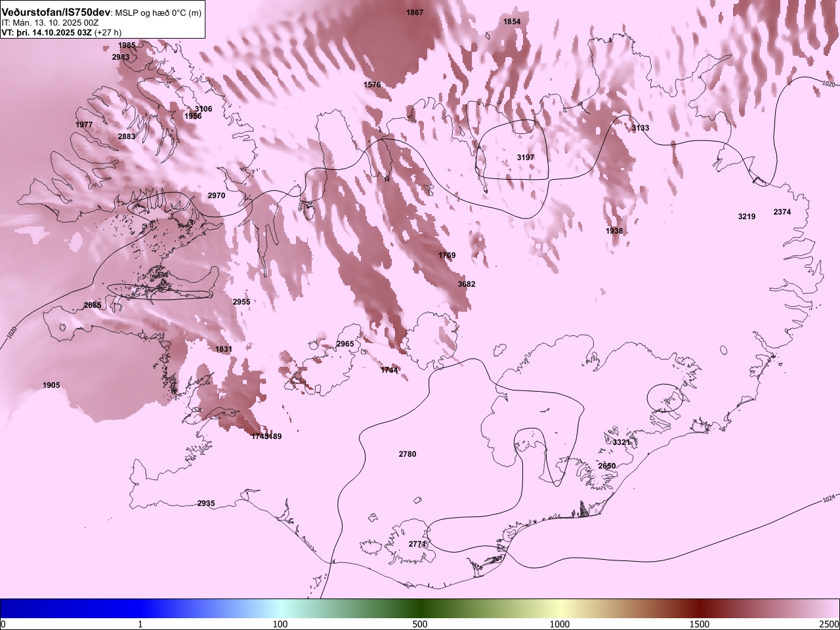
Task: Click the 1024 isobar contour label
Action: (x=829, y=500)
